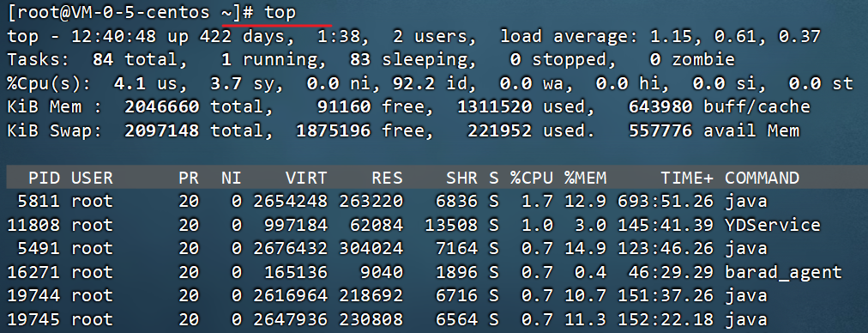Image resolution: width=868 pixels, height=333 pixels.
Task: Click the USER column header
Action: pos(92,178)
